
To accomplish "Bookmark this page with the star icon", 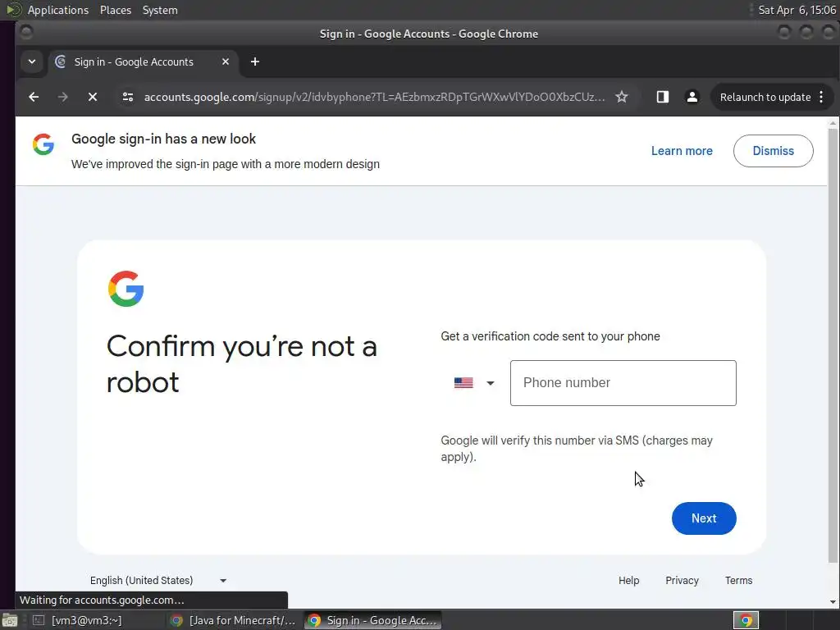I will click(x=622, y=97).
